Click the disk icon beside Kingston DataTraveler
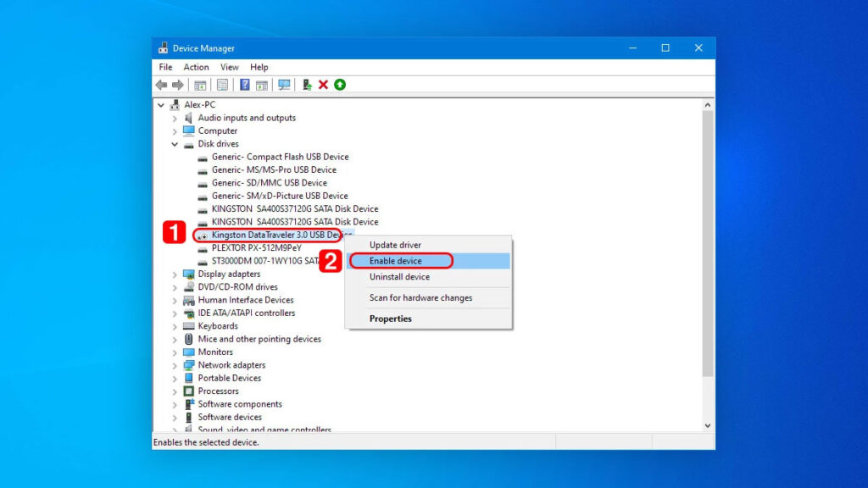The image size is (868, 488). point(202,235)
